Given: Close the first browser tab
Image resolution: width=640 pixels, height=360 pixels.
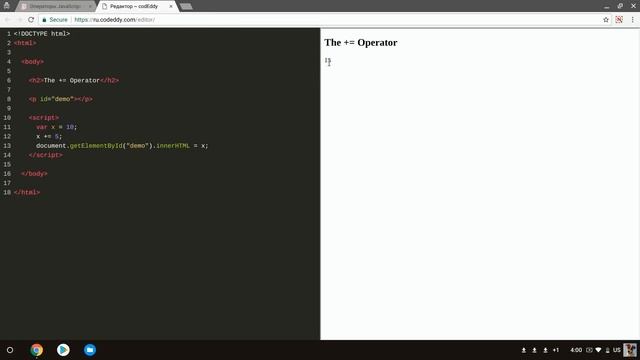Looking at the screenshot, I should click(x=90, y=6).
